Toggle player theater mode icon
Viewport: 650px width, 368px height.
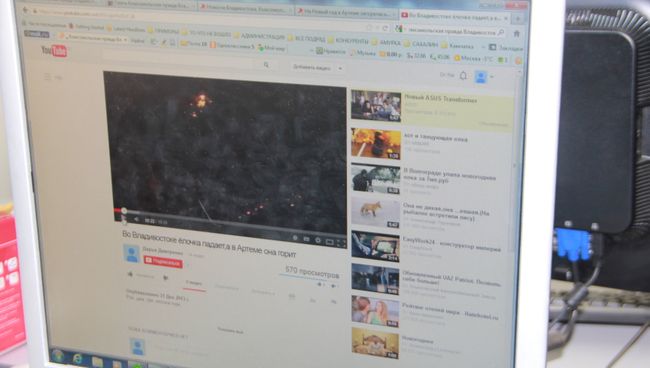tap(330, 242)
